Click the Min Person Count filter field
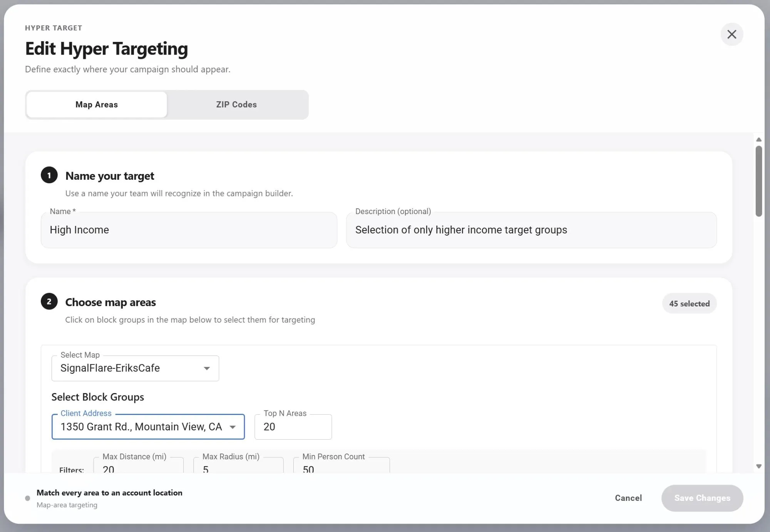 point(341,466)
